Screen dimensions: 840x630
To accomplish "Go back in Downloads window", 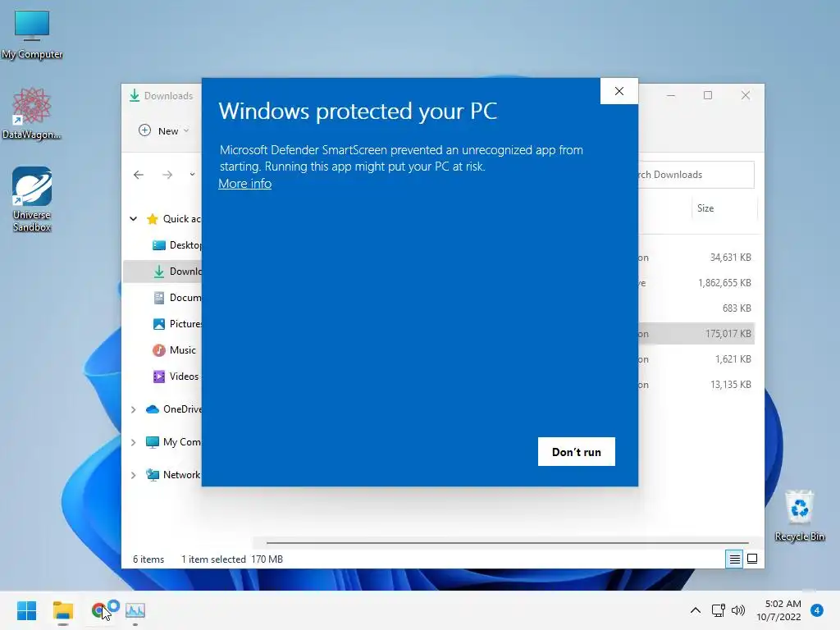I will pos(138,175).
